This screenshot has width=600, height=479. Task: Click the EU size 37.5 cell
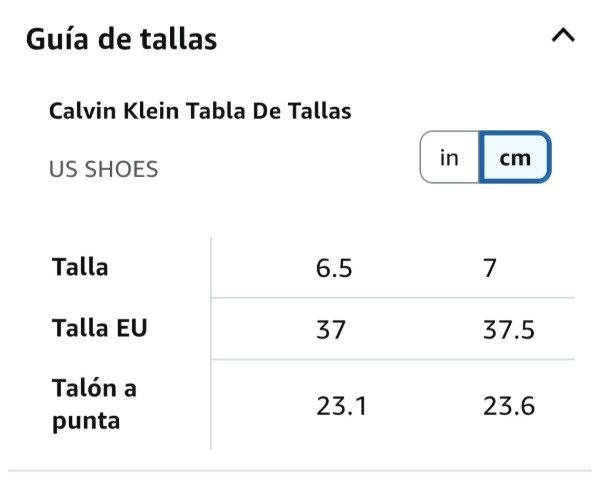[508, 329]
